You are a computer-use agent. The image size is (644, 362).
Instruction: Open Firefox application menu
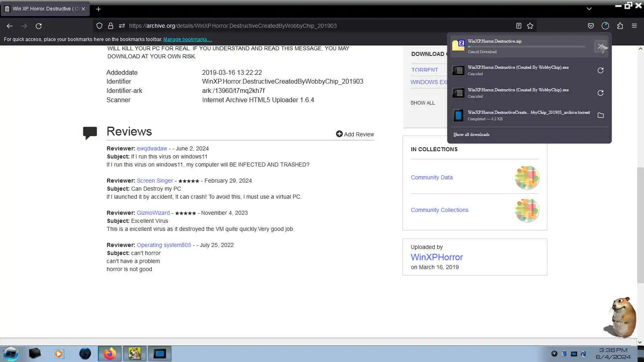coord(634,26)
